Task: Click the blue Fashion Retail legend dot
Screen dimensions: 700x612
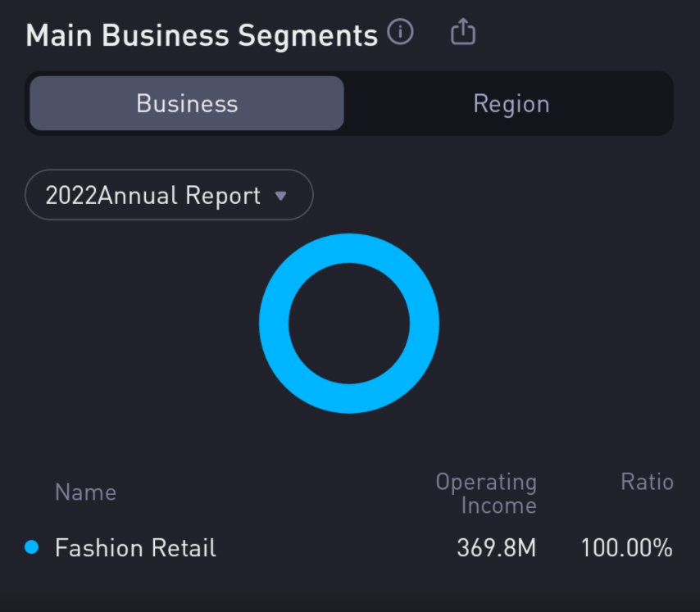Action: click(x=32, y=547)
